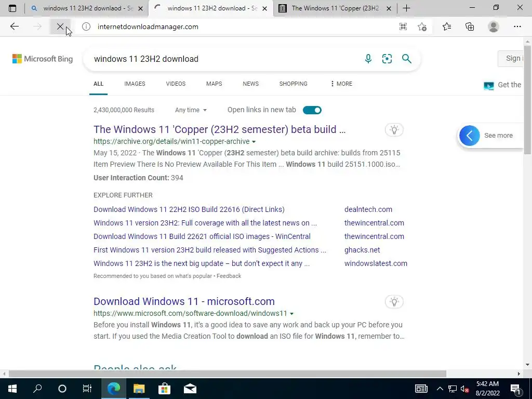
Task: Open Microsoft Store from taskbar
Action: click(164, 389)
